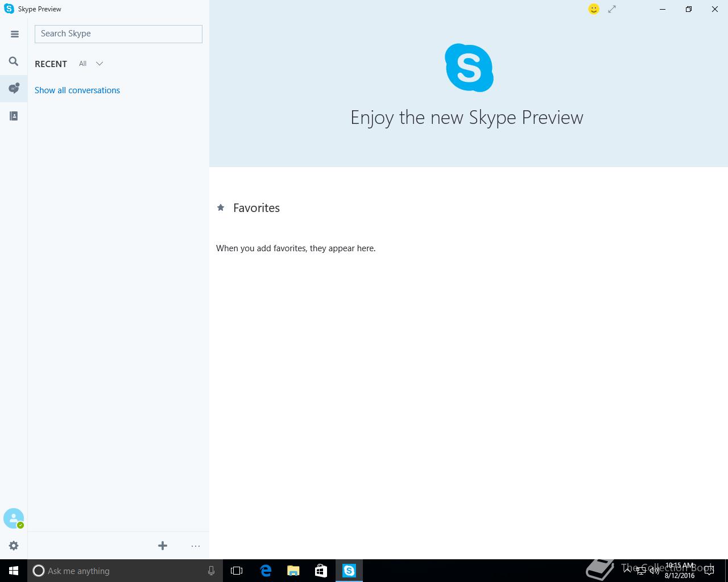Open Skype settings gear icon
The height and width of the screenshot is (582, 728).
tap(14, 546)
